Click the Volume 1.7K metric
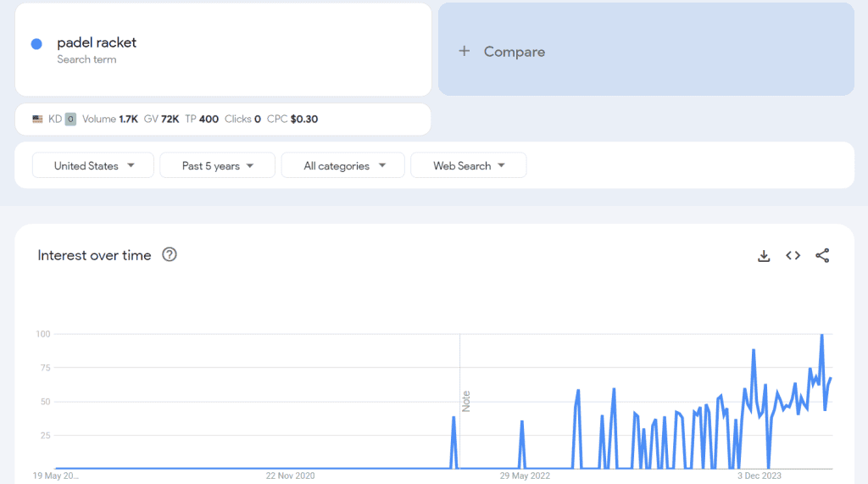 110,119
